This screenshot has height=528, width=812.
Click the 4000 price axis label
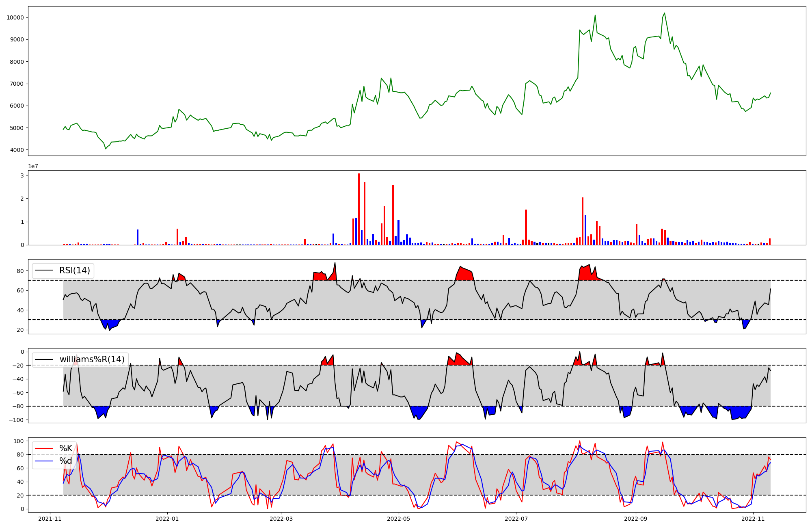point(17,150)
